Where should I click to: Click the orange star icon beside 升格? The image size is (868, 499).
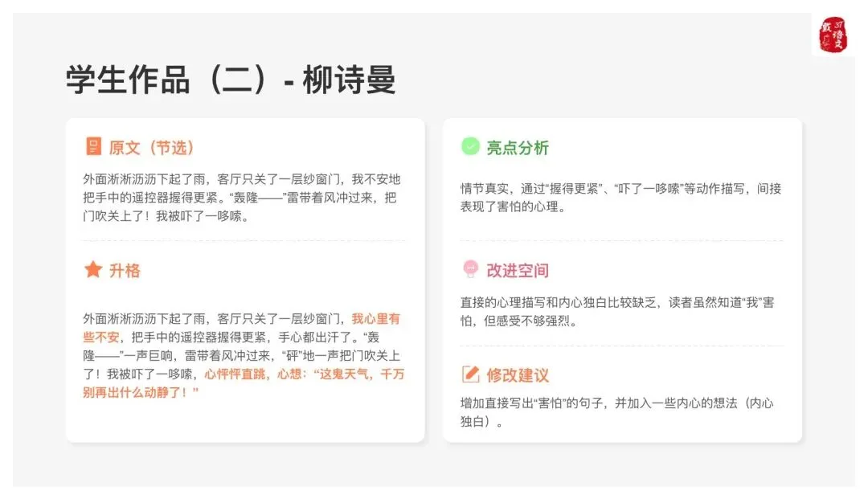pyautogui.click(x=93, y=270)
